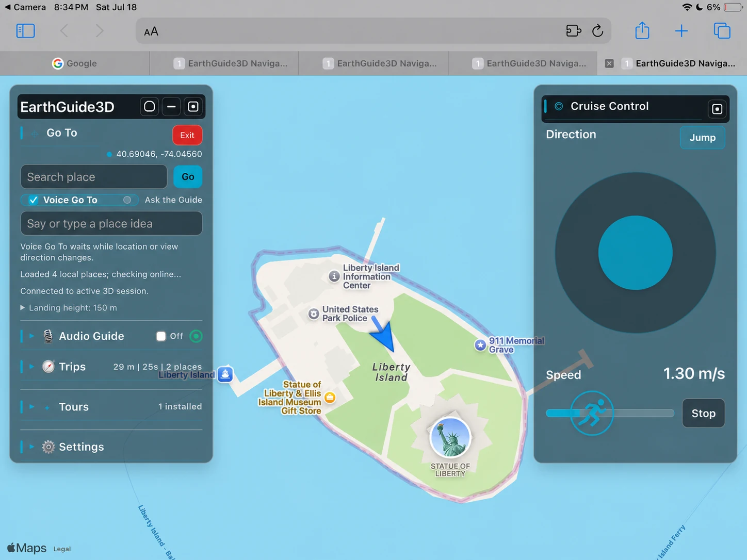Go back to previous page
Image resolution: width=747 pixels, height=560 pixels.
click(64, 31)
